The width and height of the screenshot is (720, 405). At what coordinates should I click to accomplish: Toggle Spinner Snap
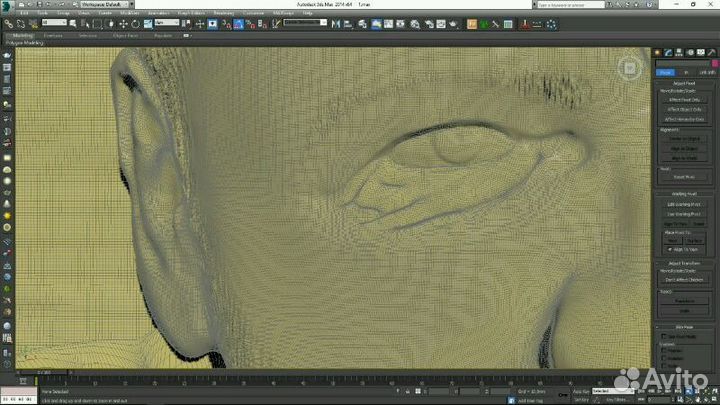263,24
